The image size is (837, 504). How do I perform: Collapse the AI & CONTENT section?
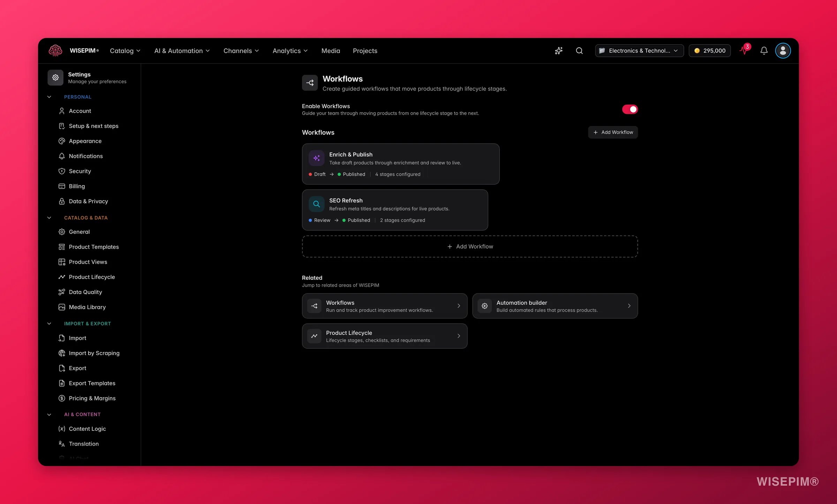[49, 414]
